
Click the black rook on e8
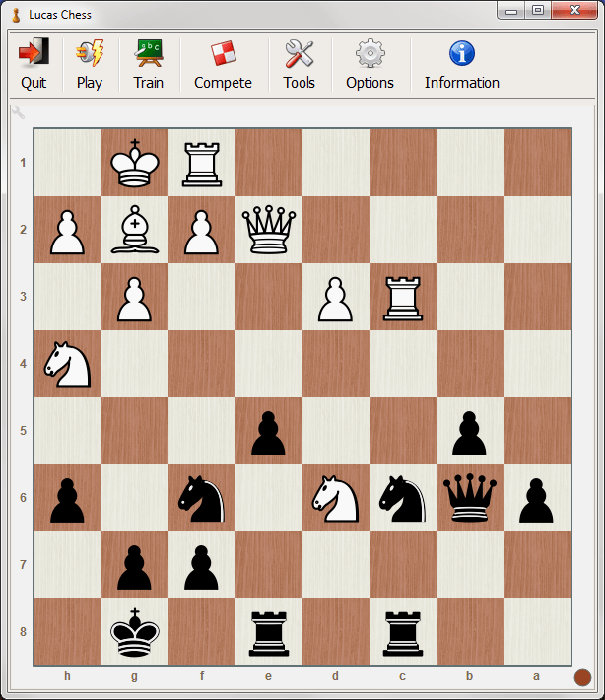point(268,632)
